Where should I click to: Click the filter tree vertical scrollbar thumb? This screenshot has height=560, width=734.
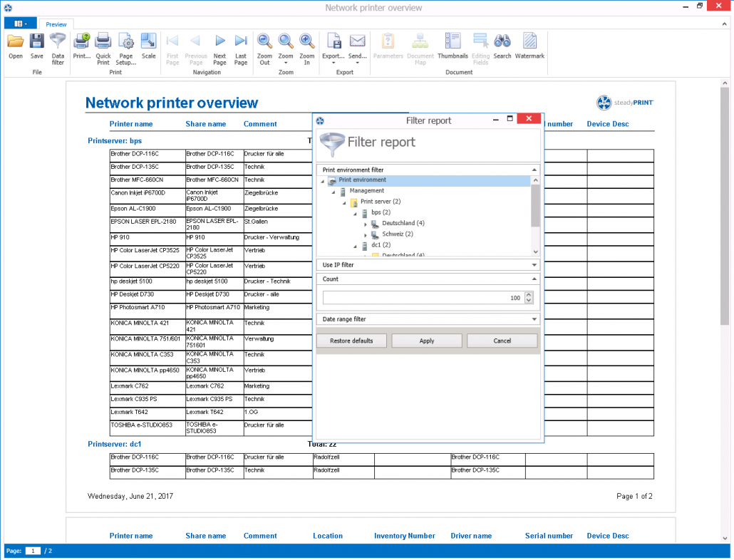[x=535, y=205]
